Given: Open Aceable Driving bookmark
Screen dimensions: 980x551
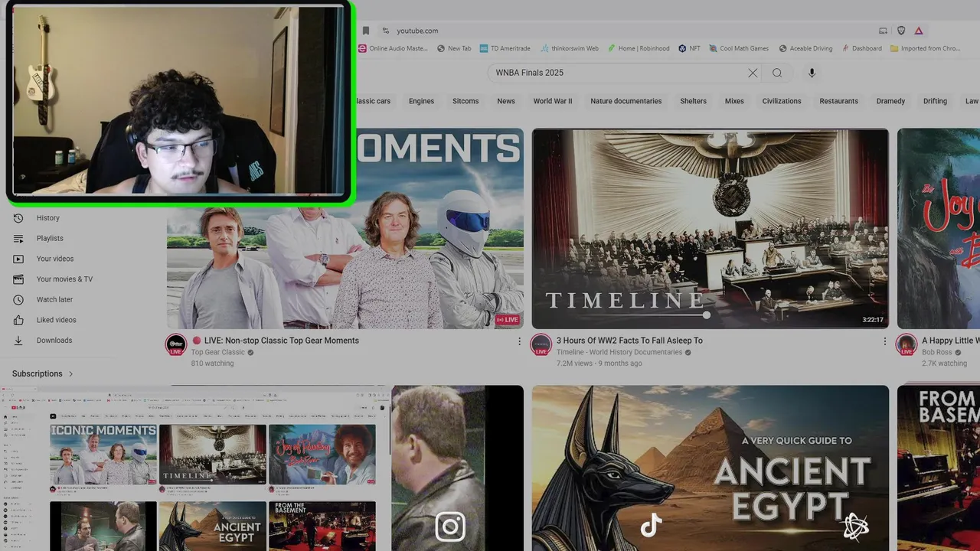Looking at the screenshot, I should click(x=805, y=48).
